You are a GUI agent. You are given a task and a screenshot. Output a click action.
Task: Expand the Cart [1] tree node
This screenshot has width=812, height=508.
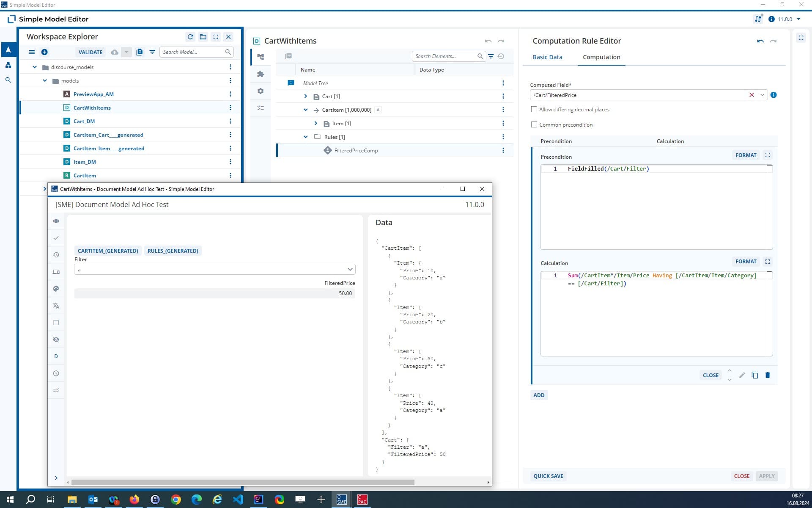click(x=306, y=97)
